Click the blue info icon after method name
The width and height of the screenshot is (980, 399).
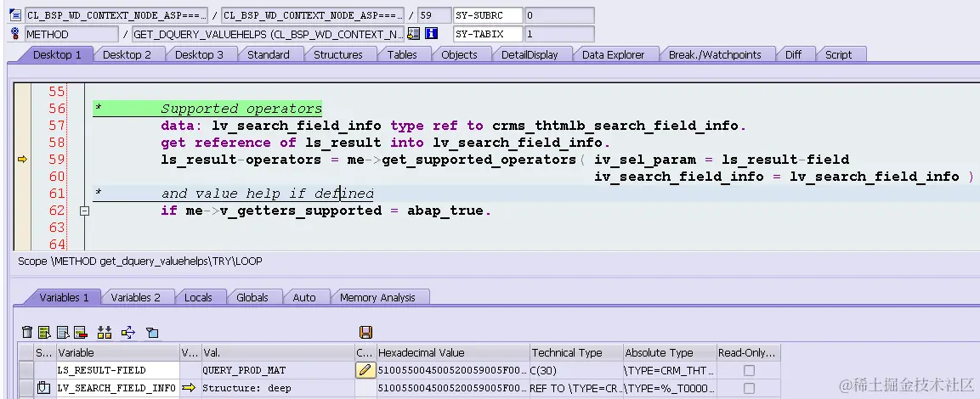[431, 34]
